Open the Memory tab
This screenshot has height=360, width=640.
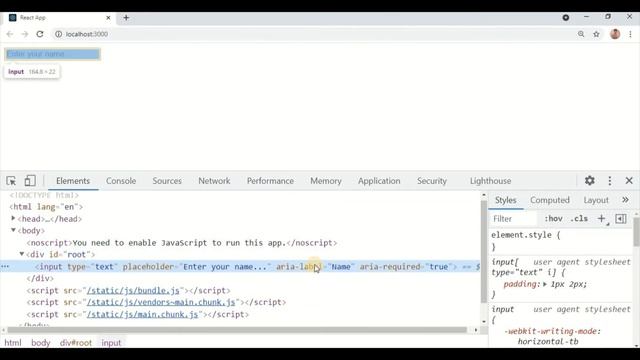326,181
